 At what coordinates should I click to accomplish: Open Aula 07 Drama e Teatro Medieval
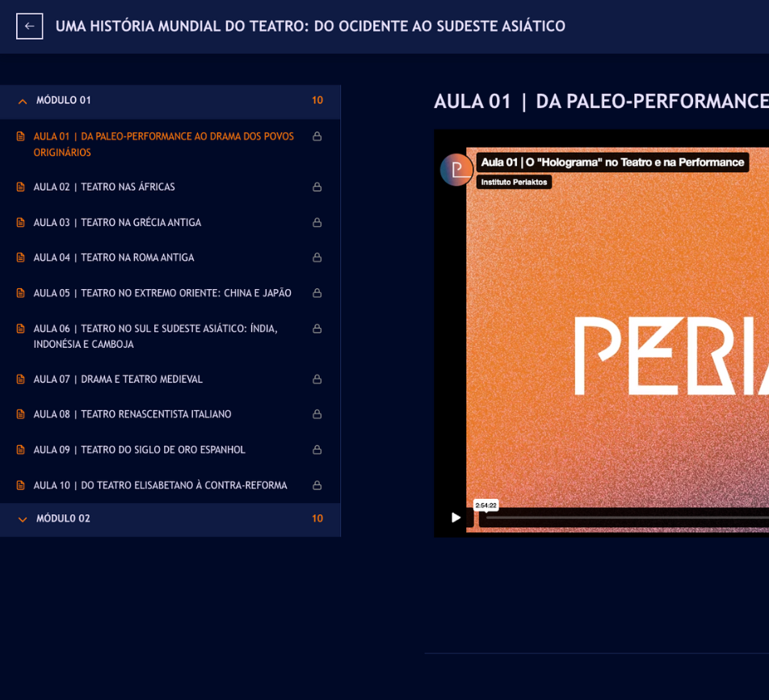point(118,379)
